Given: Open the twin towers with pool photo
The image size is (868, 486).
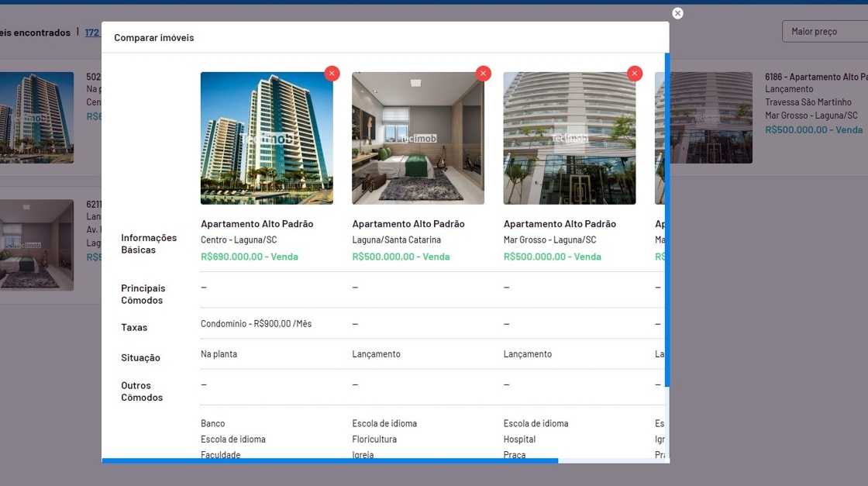Looking at the screenshot, I should pos(267,138).
